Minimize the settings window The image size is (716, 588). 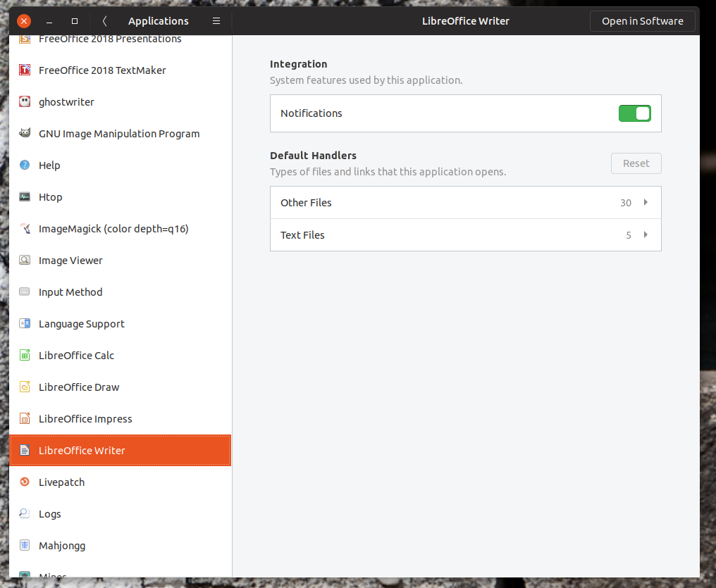[49, 21]
